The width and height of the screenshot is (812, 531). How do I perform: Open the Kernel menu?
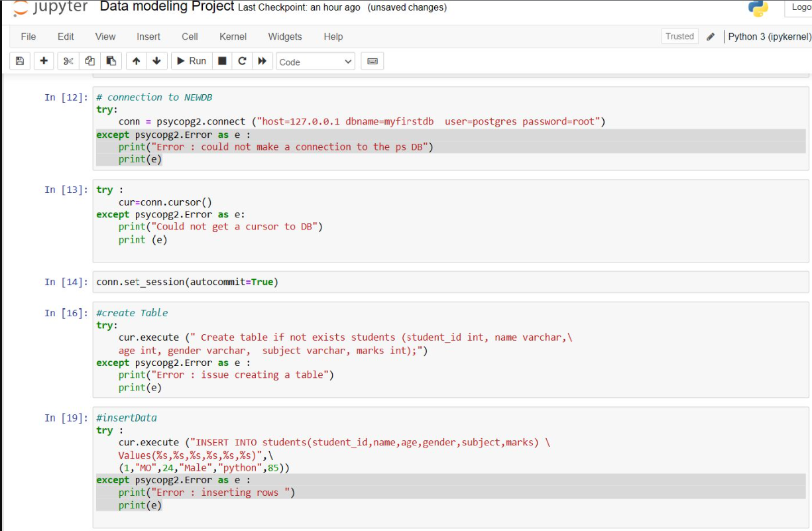(x=233, y=36)
